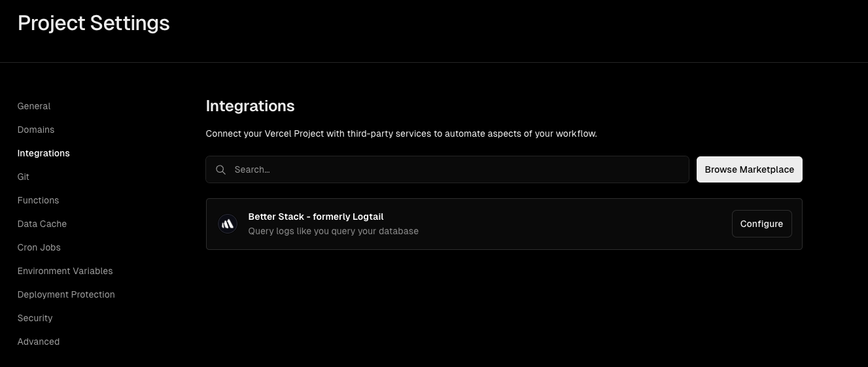Viewport: 868px width, 367px height.
Task: Open the Git settings section
Action: click(x=24, y=177)
